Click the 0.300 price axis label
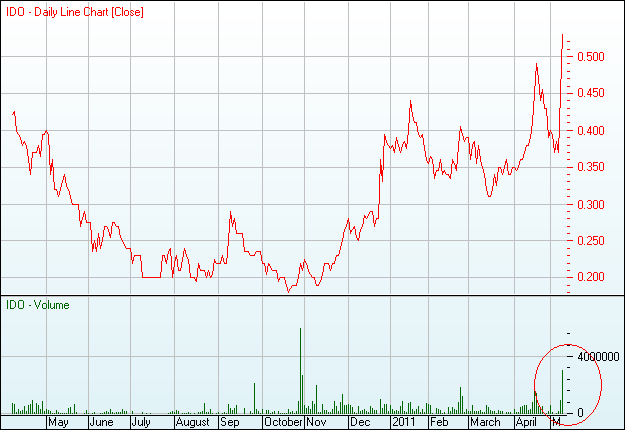The image size is (625, 430). coord(591,205)
